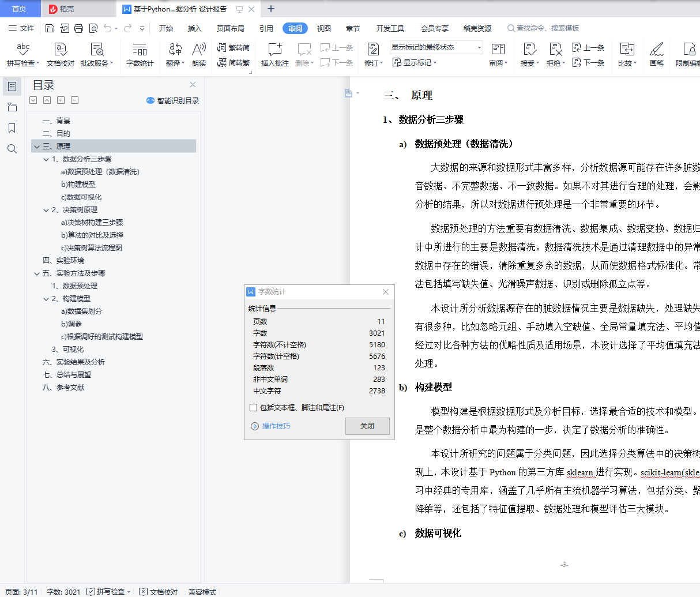This screenshot has height=597, width=700.
Task: Uncheck 包括文本框、脚注和尾注 in word count dialog
Action: point(253,407)
